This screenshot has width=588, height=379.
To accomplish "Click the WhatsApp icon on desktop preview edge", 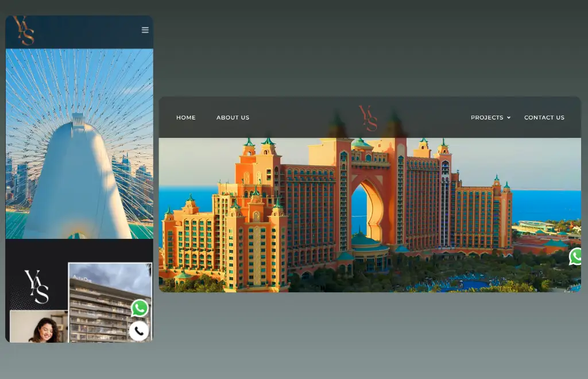I will coord(576,256).
